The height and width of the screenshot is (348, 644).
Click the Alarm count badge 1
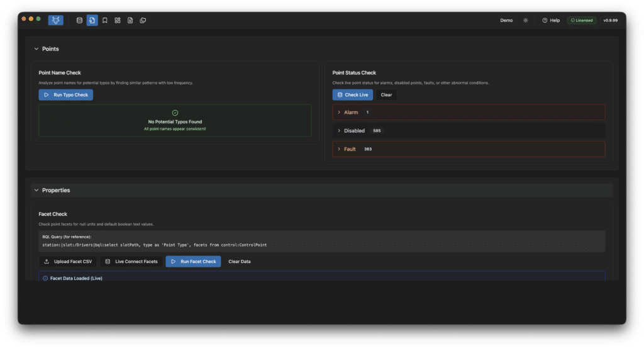point(367,112)
